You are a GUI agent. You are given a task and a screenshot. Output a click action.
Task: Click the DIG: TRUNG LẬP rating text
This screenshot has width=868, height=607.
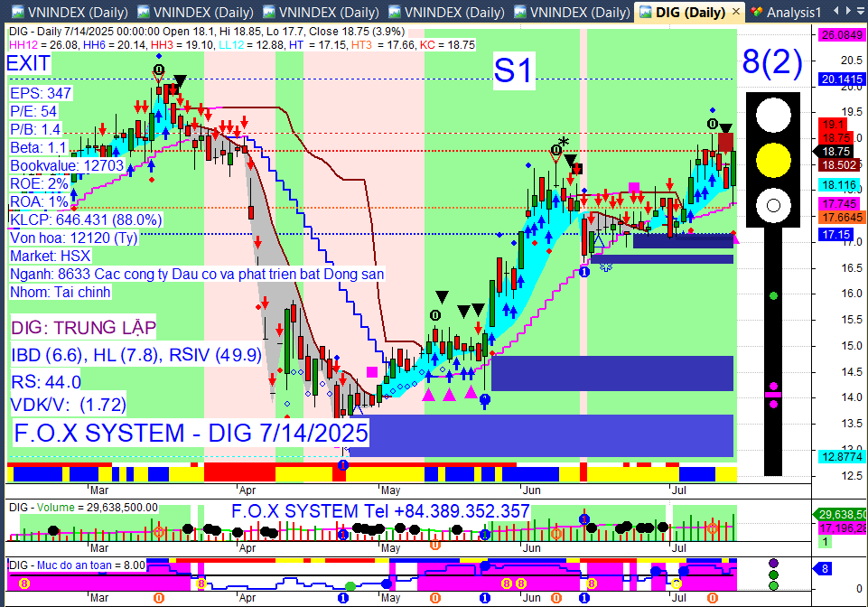[84, 327]
